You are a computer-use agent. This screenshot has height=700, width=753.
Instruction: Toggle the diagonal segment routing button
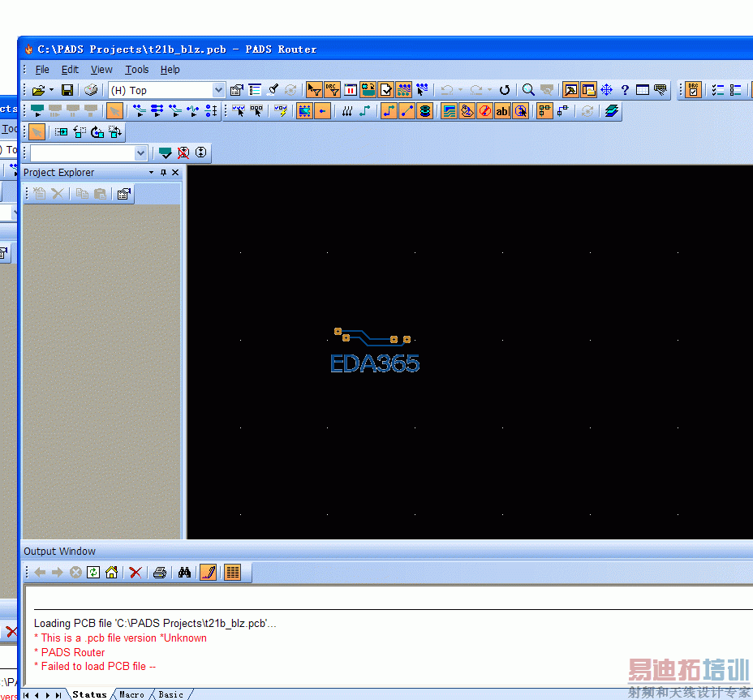tap(407, 111)
